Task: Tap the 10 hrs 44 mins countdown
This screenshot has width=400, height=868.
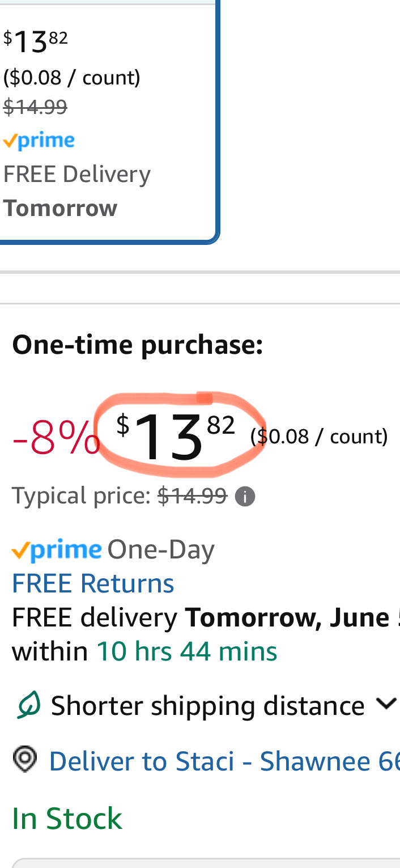Action: [186, 651]
